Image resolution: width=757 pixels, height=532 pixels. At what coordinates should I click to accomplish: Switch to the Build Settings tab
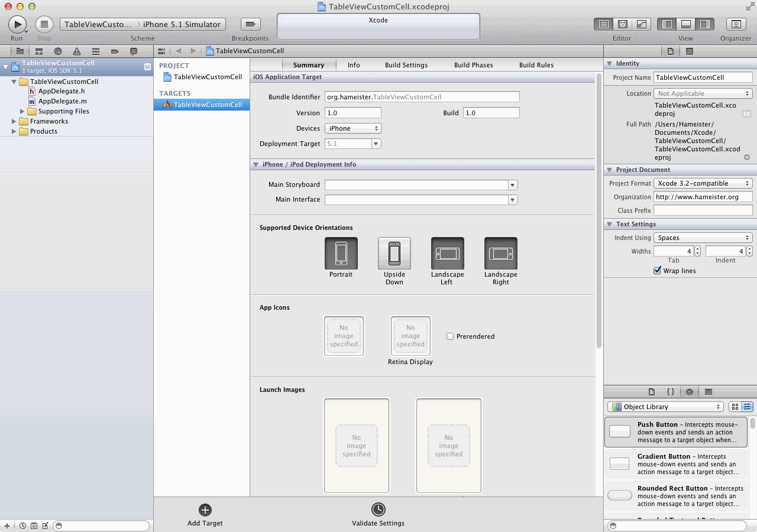[406, 65]
